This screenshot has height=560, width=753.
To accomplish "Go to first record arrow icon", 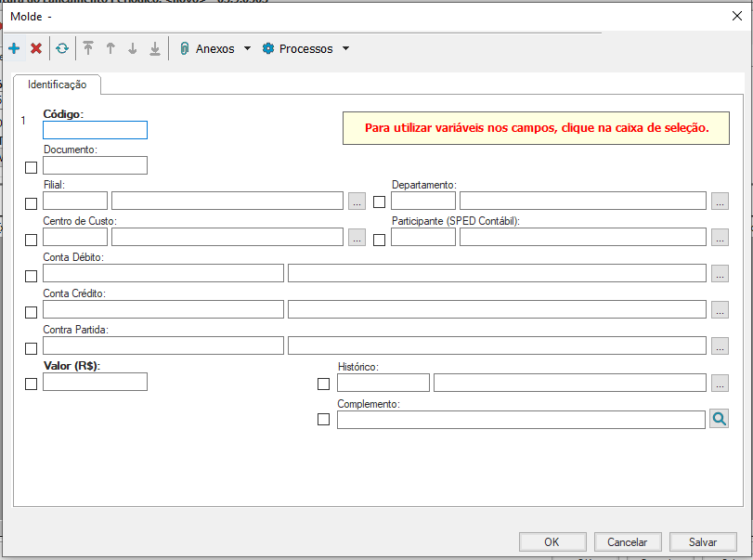I will (x=88, y=48).
